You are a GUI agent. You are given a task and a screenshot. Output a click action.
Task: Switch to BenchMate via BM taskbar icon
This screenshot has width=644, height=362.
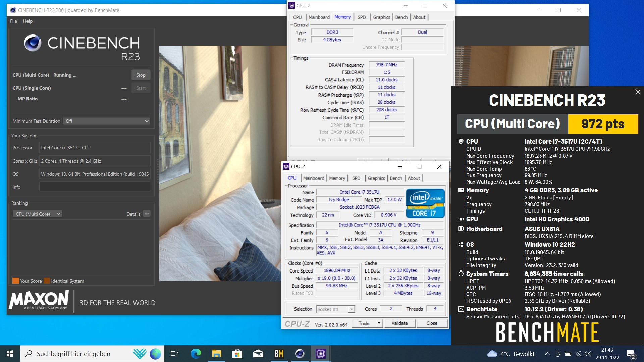pyautogui.click(x=279, y=354)
